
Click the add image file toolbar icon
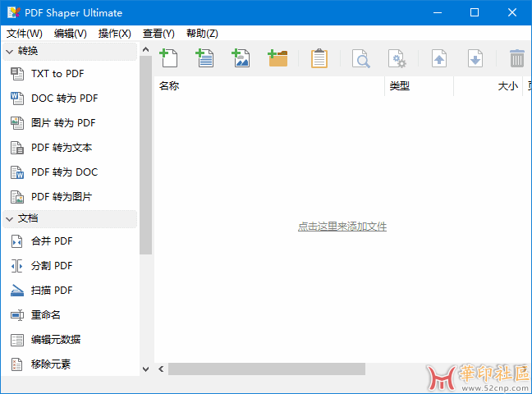pyautogui.click(x=241, y=58)
